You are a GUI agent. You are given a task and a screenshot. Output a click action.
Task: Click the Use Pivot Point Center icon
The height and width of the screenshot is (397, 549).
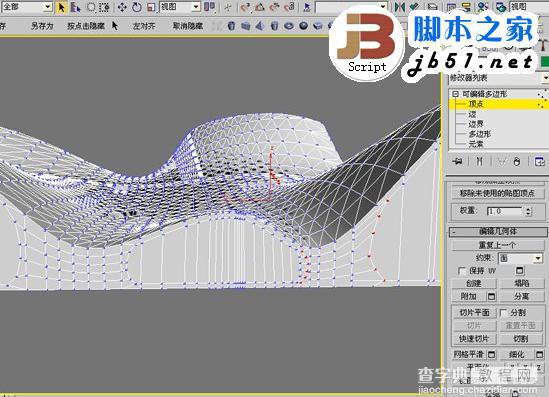coord(209,7)
